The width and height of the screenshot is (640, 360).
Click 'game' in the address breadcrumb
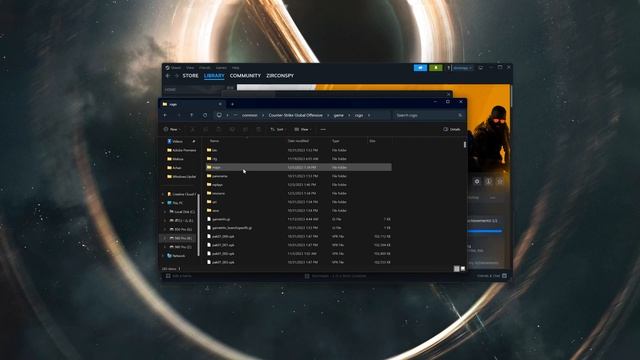coord(339,116)
